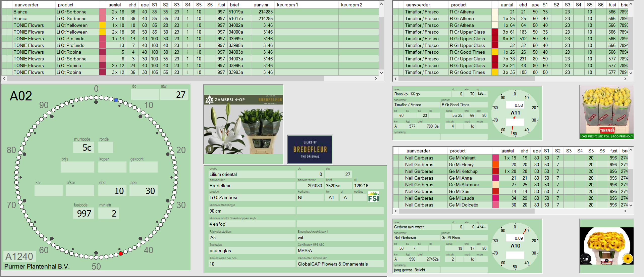Click the A11 mini auction clock dial
The height and width of the screenshot is (277, 644).
coord(515,113)
